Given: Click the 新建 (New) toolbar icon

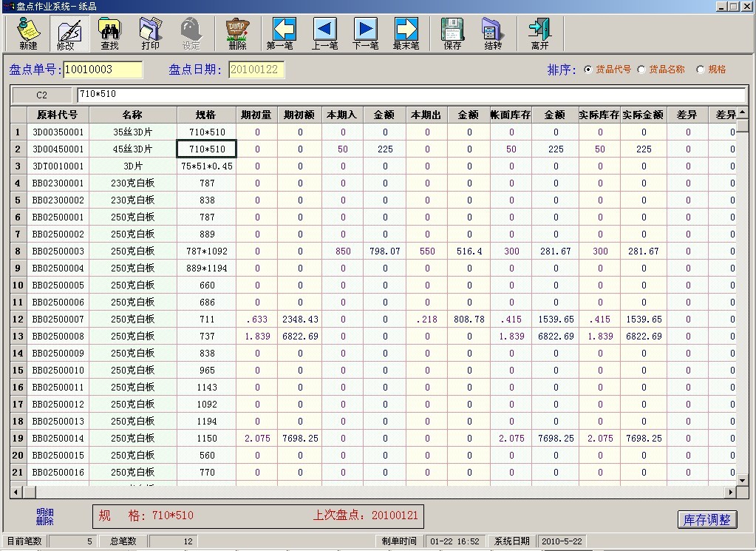Looking at the screenshot, I should [28, 34].
